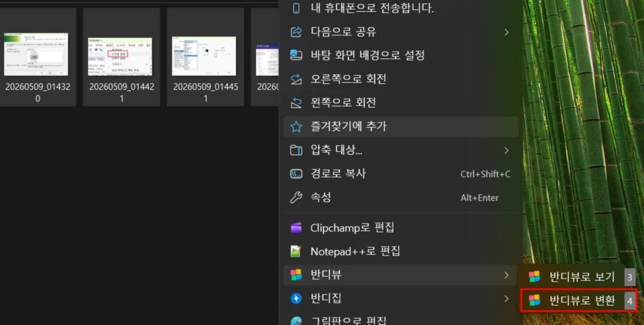Open 속성 from the context menu
Viewport: 644px width, 325px height.
[401, 197]
